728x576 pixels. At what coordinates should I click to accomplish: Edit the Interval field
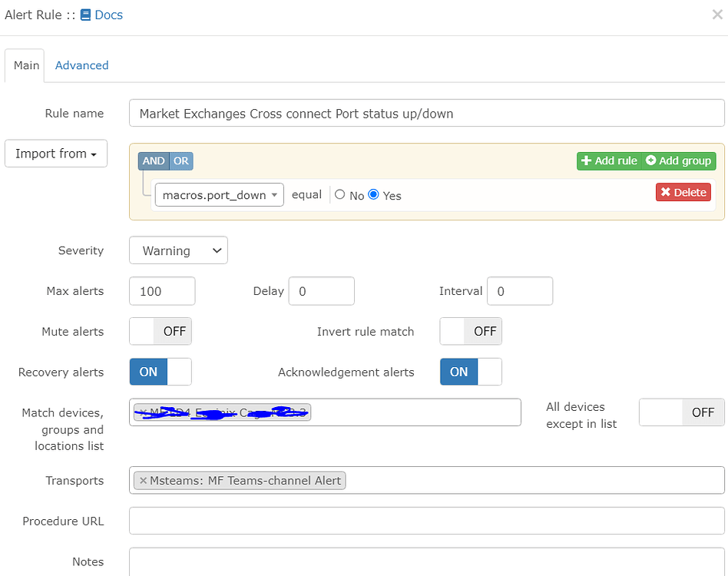click(x=520, y=291)
